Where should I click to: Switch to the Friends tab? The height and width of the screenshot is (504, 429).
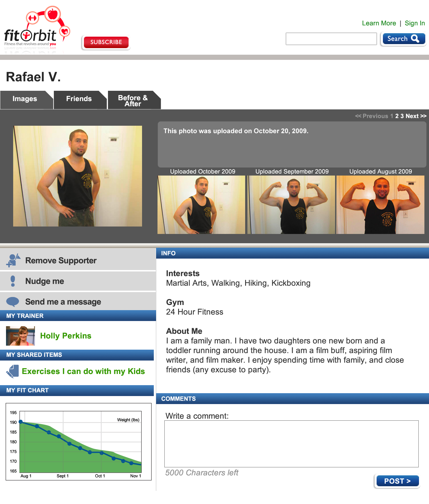click(x=79, y=99)
